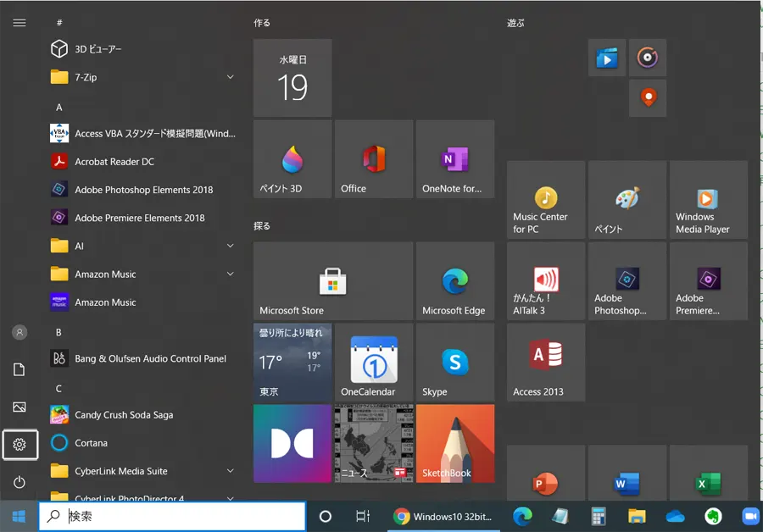Open Zoom from the taskbar
Screen dimensions: 763x532
(750, 517)
